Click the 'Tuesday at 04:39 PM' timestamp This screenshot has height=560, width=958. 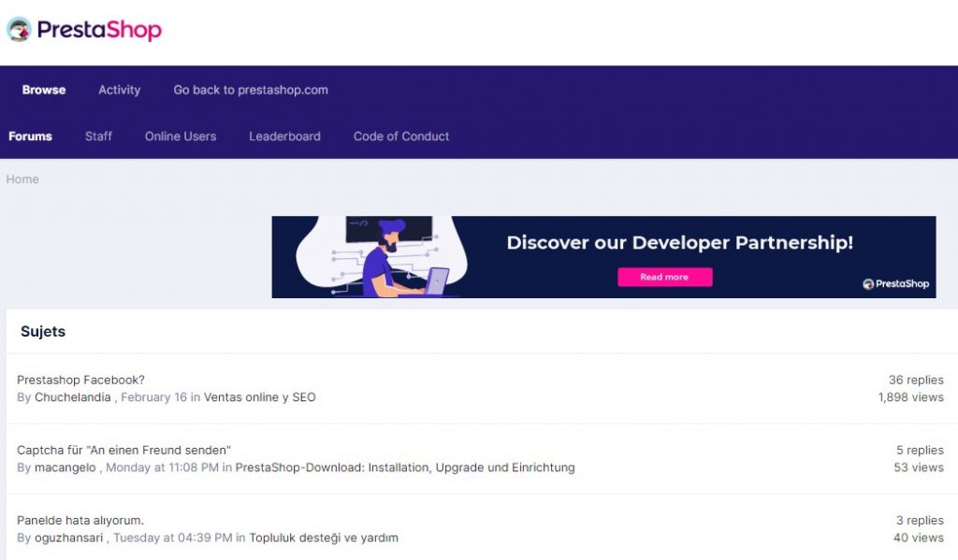point(173,538)
